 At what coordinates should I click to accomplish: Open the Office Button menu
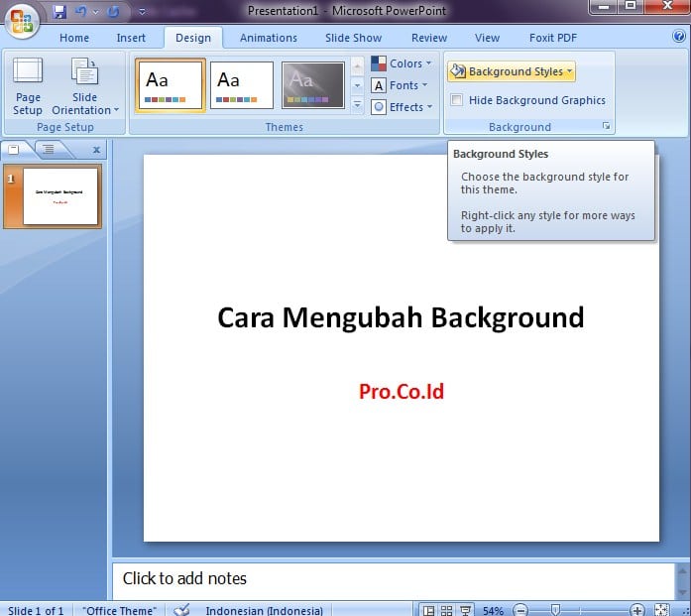(22, 20)
